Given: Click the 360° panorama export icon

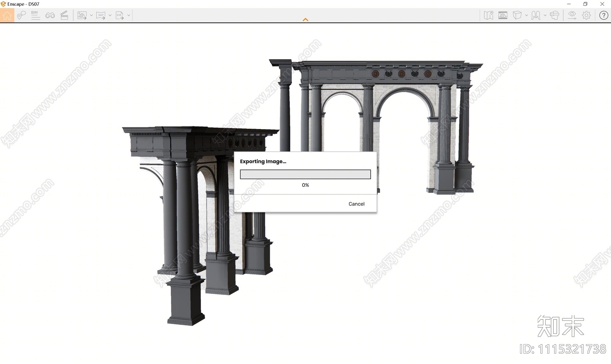Looking at the screenshot, I should tap(101, 15).
